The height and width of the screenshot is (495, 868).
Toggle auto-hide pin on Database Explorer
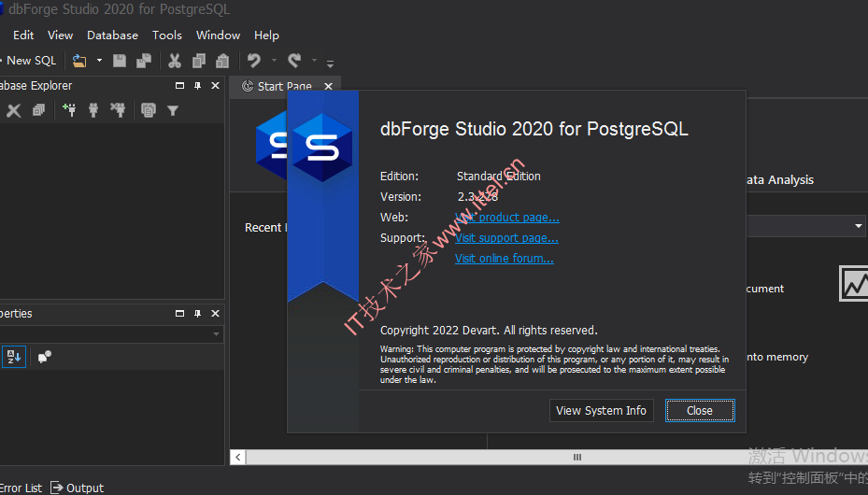pos(197,86)
